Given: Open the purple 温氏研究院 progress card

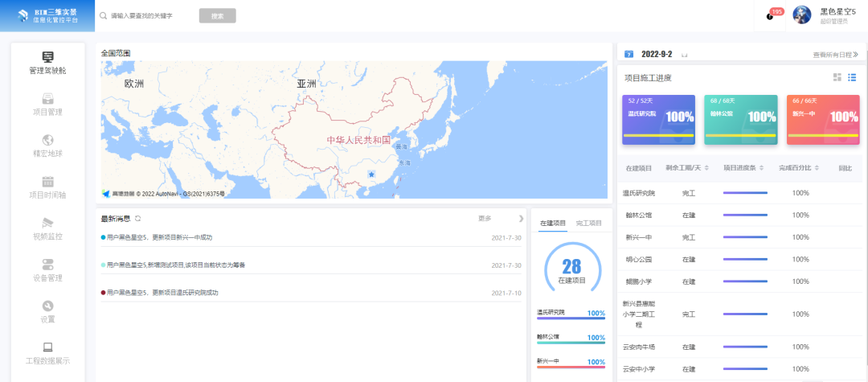Looking at the screenshot, I should (658, 120).
